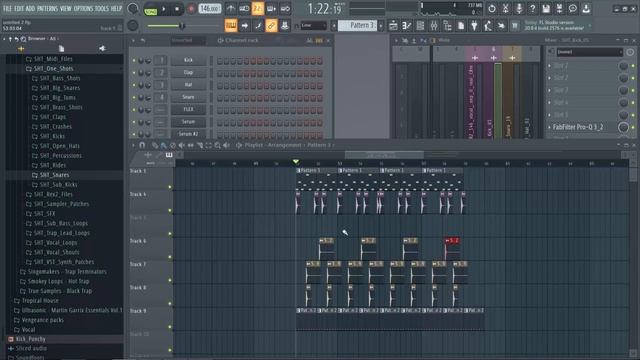Open the download content icon
640x360 pixels.
pos(586,9)
